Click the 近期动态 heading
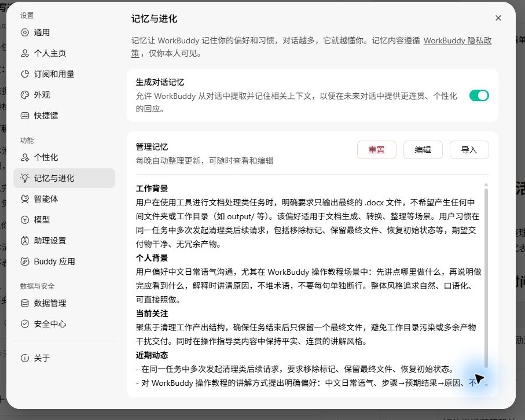525x420 pixels. [152, 355]
